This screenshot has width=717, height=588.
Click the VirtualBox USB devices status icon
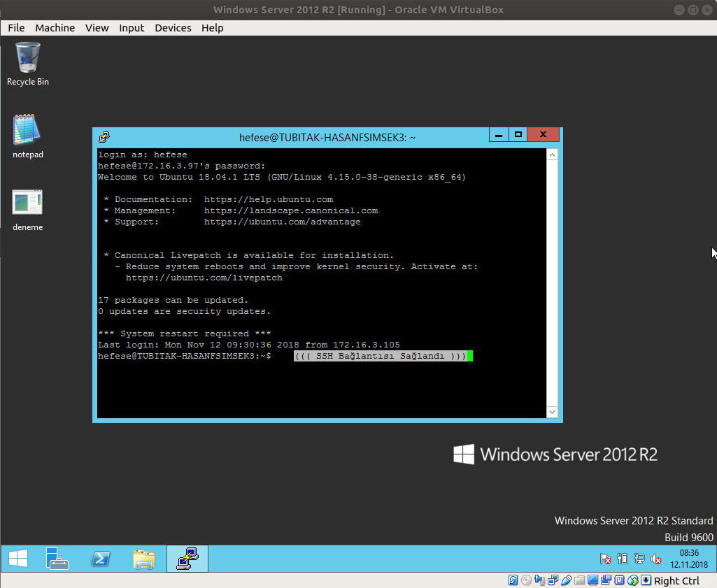[566, 580]
